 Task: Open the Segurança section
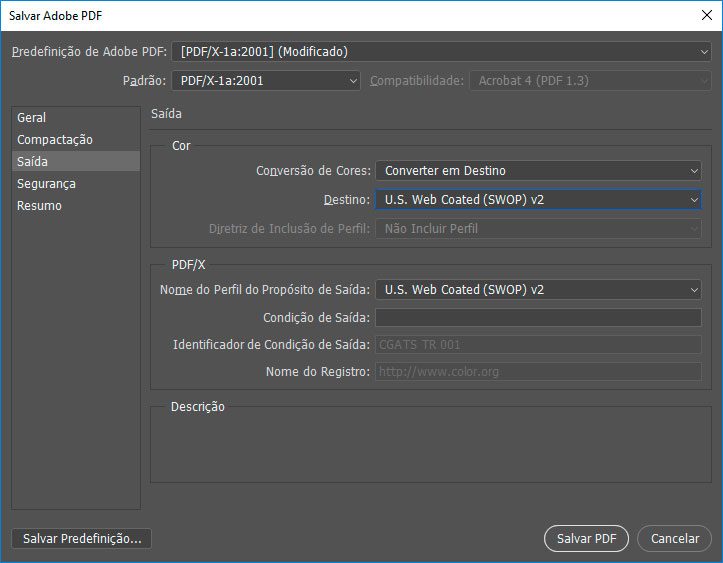pos(46,184)
